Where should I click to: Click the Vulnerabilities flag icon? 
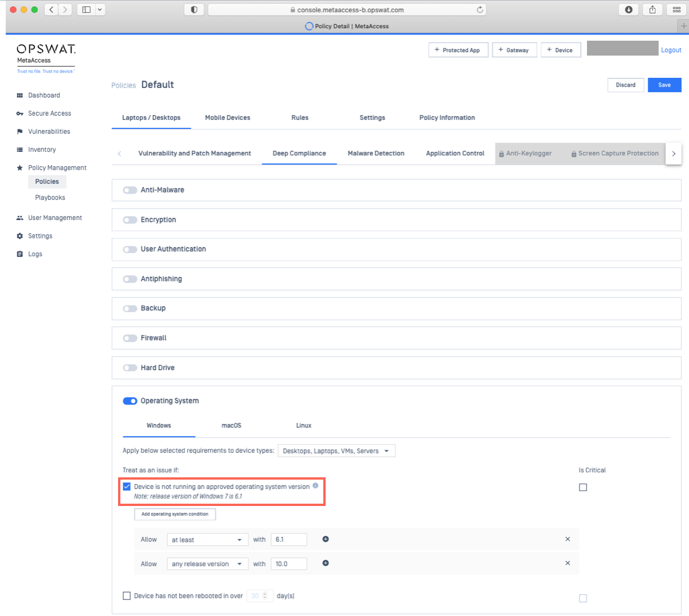[19, 132]
